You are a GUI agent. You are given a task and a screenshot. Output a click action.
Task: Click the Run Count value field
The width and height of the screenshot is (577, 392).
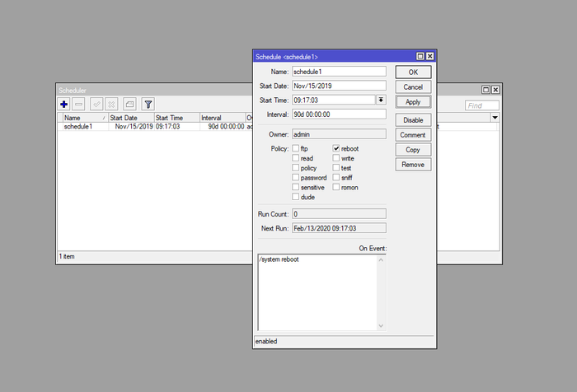coord(339,214)
